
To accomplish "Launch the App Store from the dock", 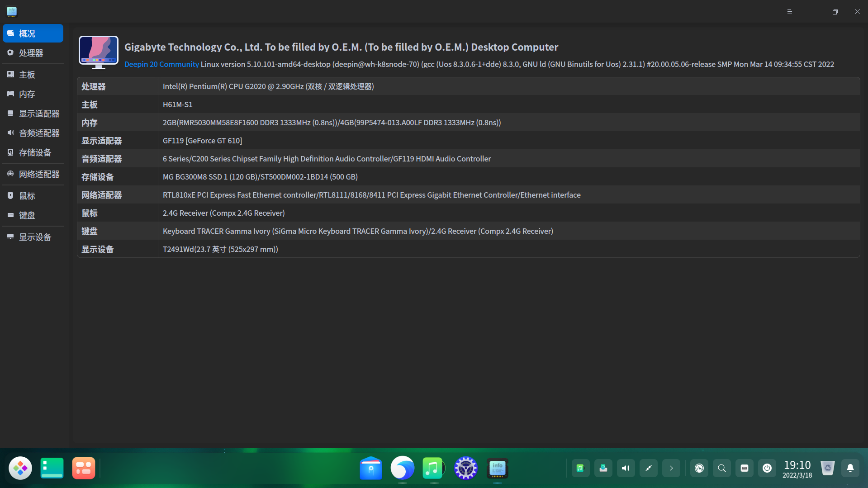I will (371, 468).
